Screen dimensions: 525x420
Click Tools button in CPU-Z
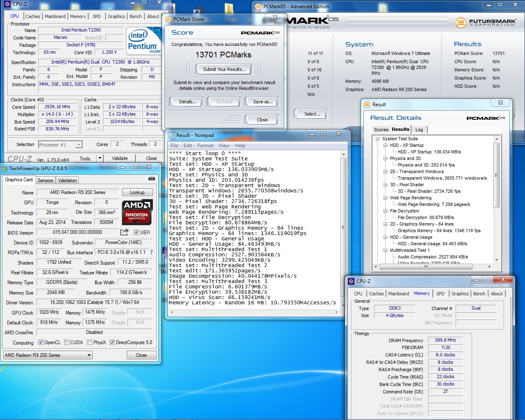point(85,158)
